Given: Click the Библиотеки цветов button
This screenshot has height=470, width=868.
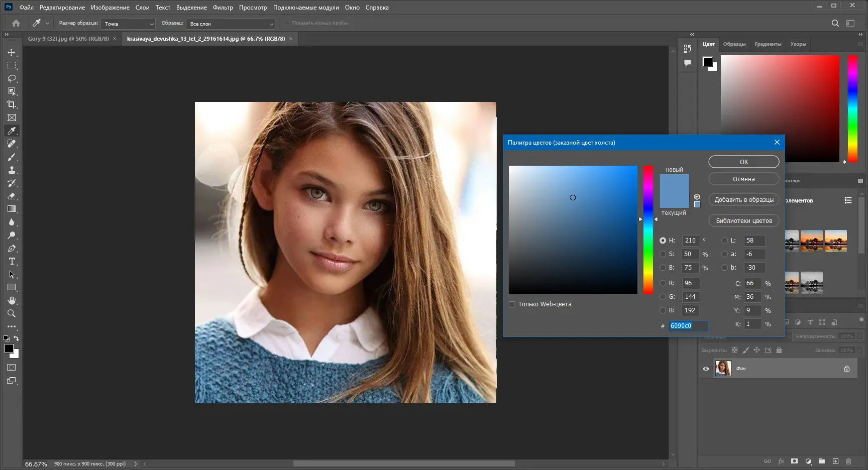Looking at the screenshot, I should (x=743, y=220).
